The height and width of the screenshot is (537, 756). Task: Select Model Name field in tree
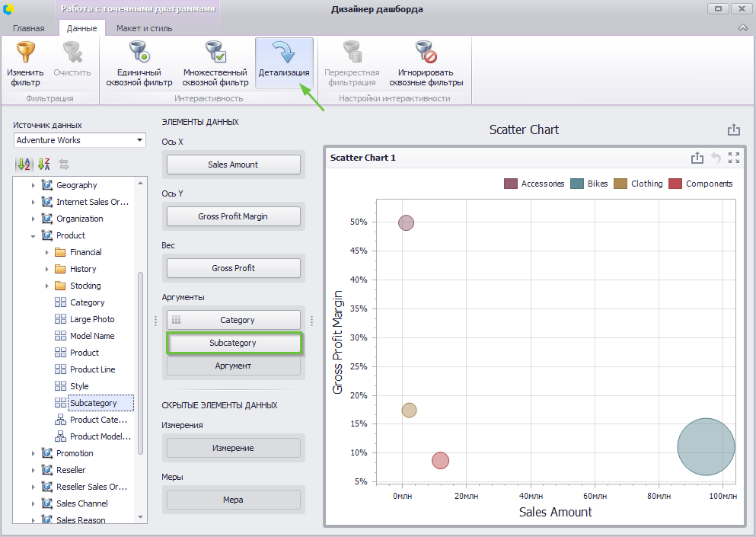(92, 336)
